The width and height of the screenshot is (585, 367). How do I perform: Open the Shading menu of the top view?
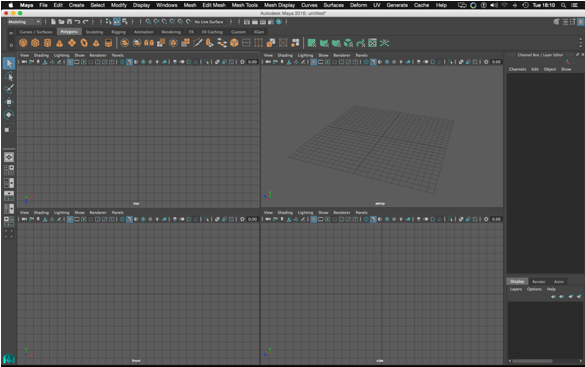tap(41, 55)
